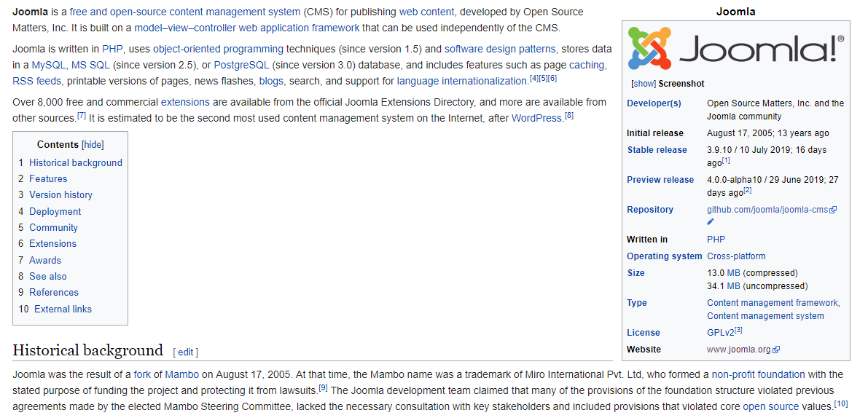The image size is (868, 418).
Task: Click the Joomla logo image in infobox
Action: tap(736, 49)
